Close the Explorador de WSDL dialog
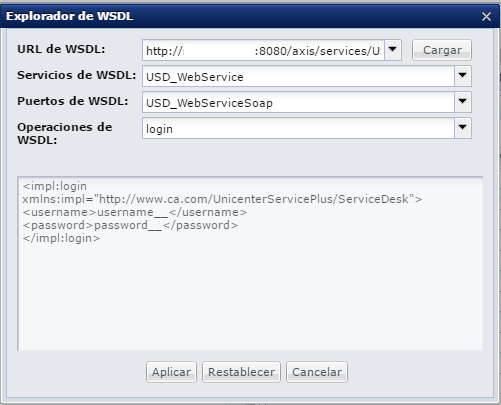The width and height of the screenshot is (501, 405). [x=486, y=16]
